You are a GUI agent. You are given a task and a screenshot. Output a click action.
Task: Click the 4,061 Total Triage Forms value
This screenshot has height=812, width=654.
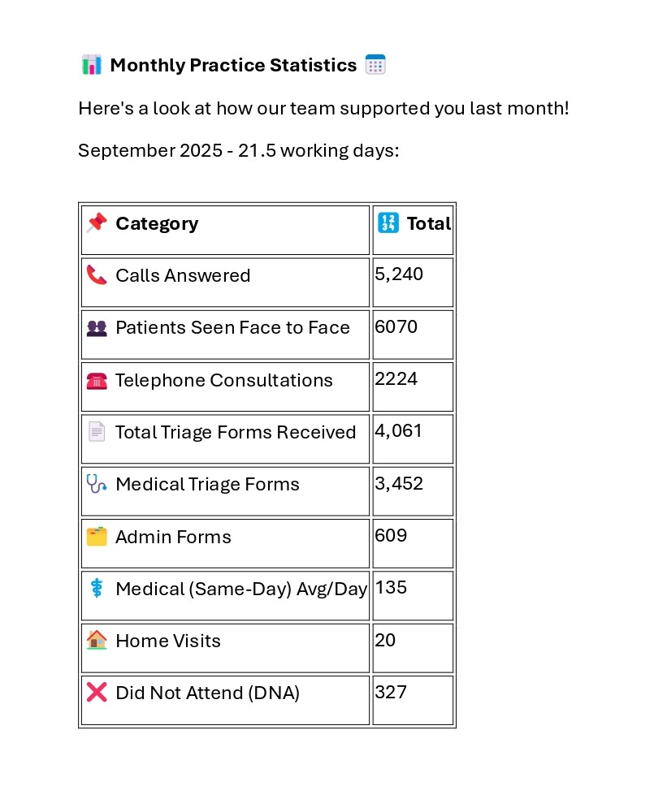click(399, 431)
